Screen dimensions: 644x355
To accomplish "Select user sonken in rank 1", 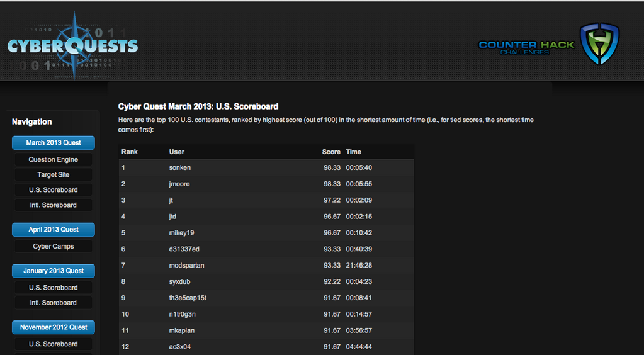I will (x=180, y=167).
